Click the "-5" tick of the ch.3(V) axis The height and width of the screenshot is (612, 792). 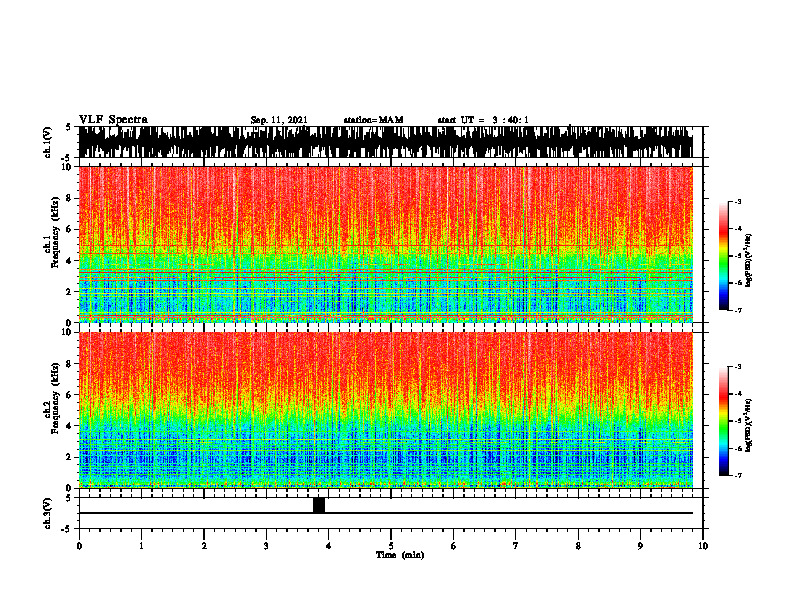pos(67,529)
